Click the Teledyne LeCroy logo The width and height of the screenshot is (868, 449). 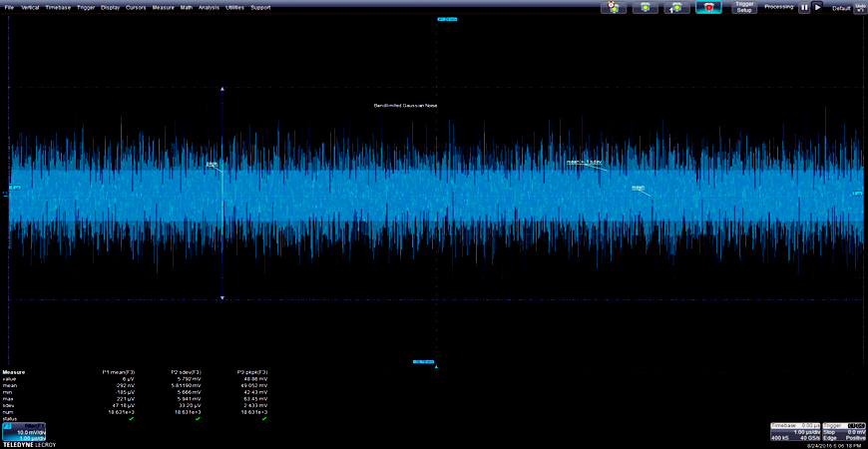tap(29, 445)
